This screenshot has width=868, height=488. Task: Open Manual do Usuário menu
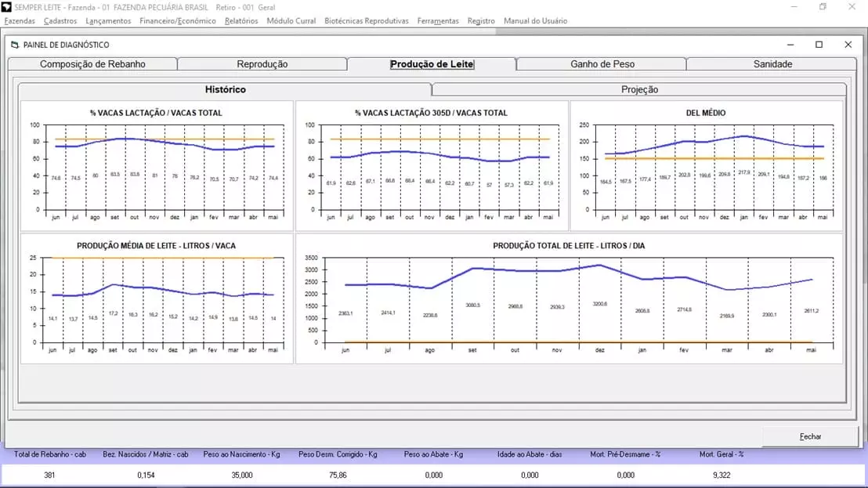coord(535,21)
